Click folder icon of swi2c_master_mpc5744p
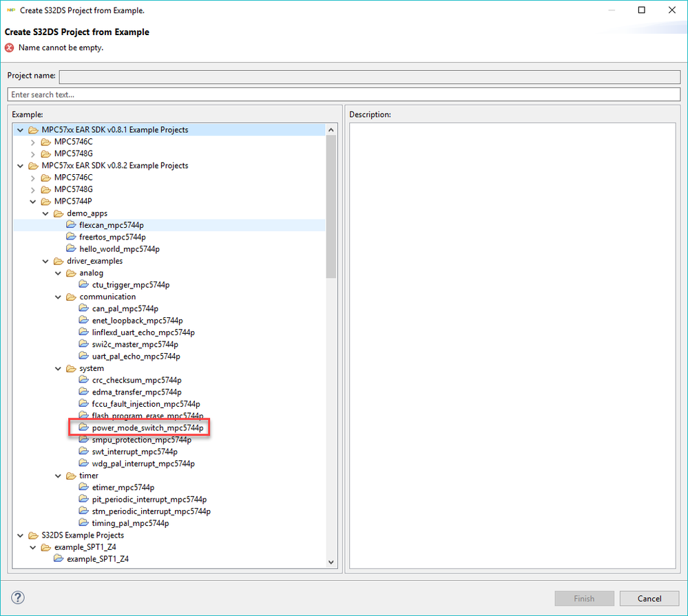The height and width of the screenshot is (616, 688). click(84, 343)
